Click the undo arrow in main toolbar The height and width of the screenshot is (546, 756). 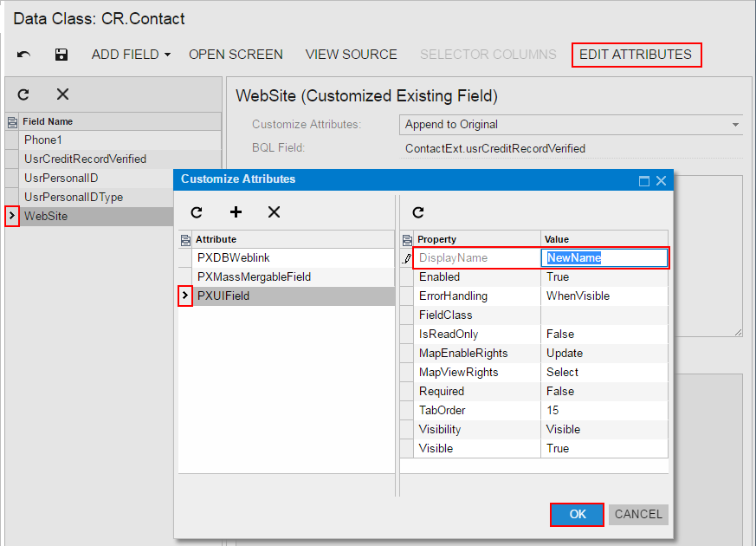[24, 55]
